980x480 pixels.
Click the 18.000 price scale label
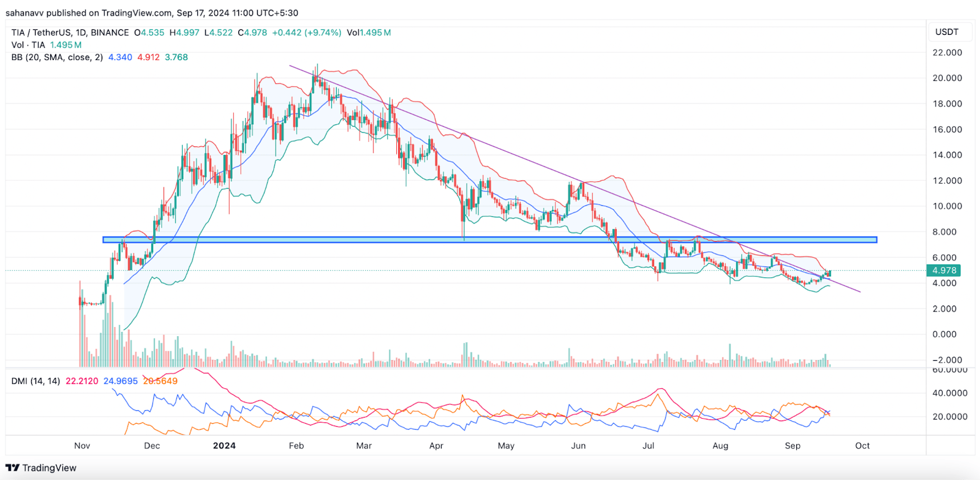tap(947, 103)
